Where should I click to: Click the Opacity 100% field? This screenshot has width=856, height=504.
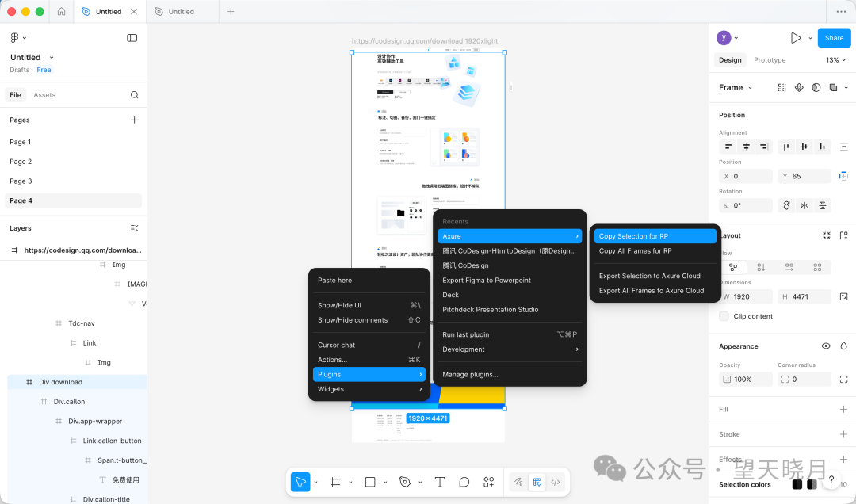[x=746, y=379]
